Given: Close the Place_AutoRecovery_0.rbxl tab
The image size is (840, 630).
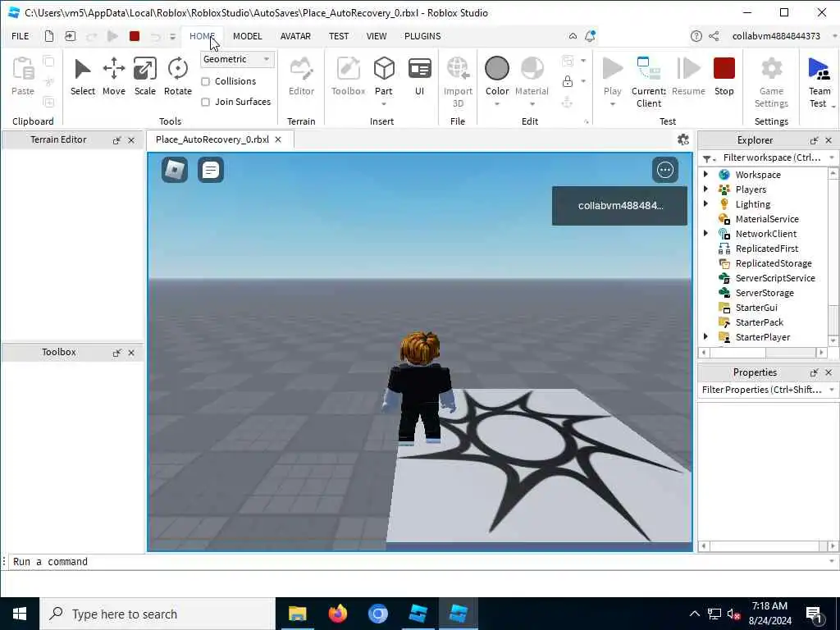Looking at the screenshot, I should tap(278, 139).
